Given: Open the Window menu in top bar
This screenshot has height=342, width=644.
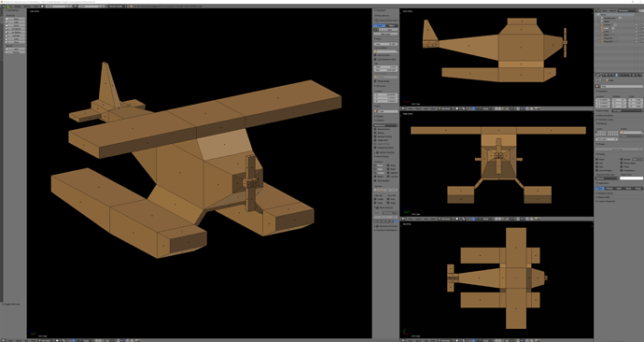Looking at the screenshot, I should click(x=26, y=7).
